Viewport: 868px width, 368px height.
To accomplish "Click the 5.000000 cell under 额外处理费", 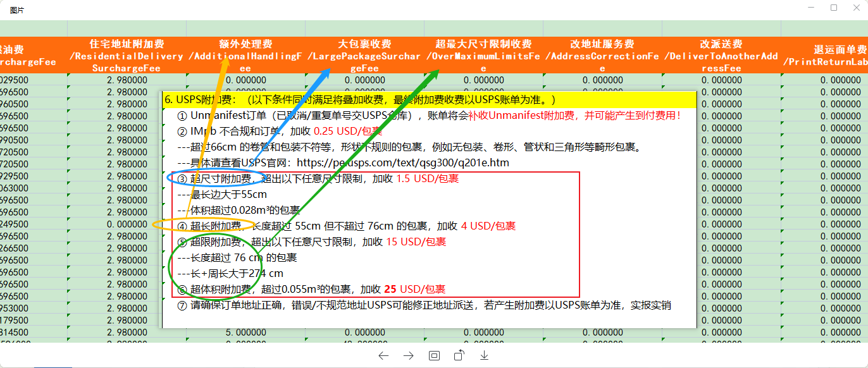I will [x=245, y=333].
